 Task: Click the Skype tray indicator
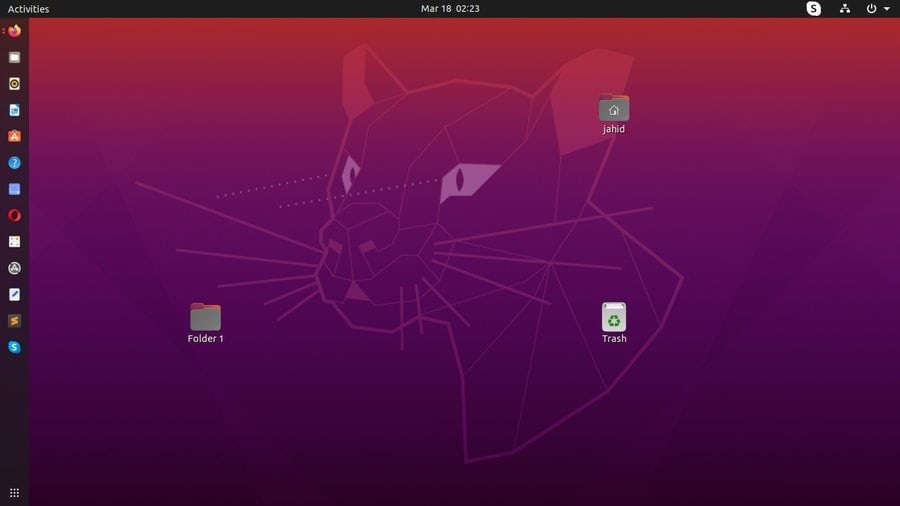[x=813, y=9]
